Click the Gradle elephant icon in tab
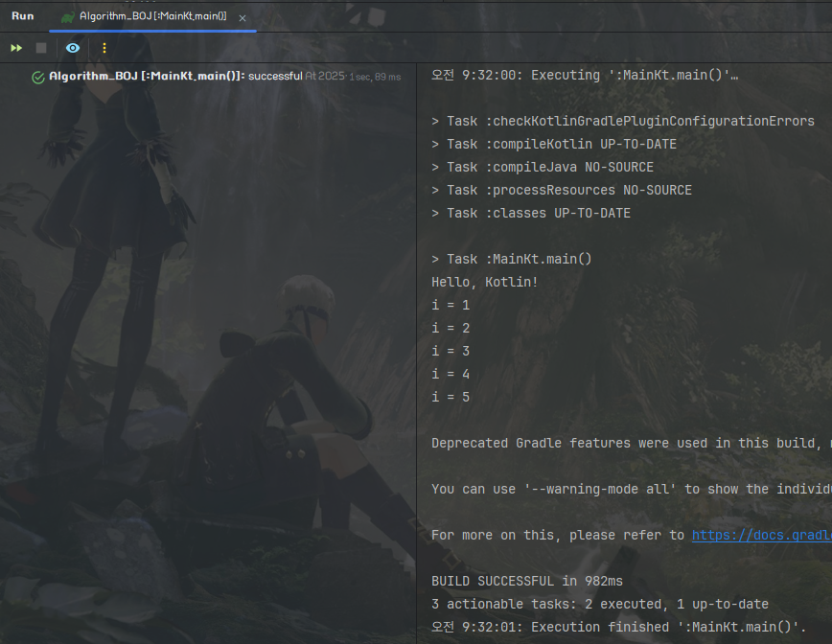Viewport: 832px width, 644px height. pyautogui.click(x=68, y=17)
